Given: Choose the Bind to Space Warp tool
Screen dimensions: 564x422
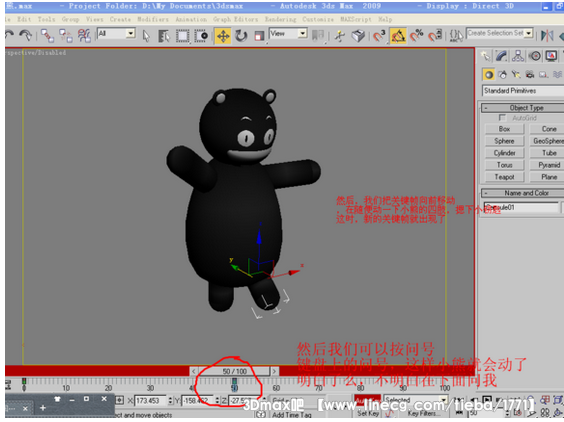Looking at the screenshot, I should 84,36.
